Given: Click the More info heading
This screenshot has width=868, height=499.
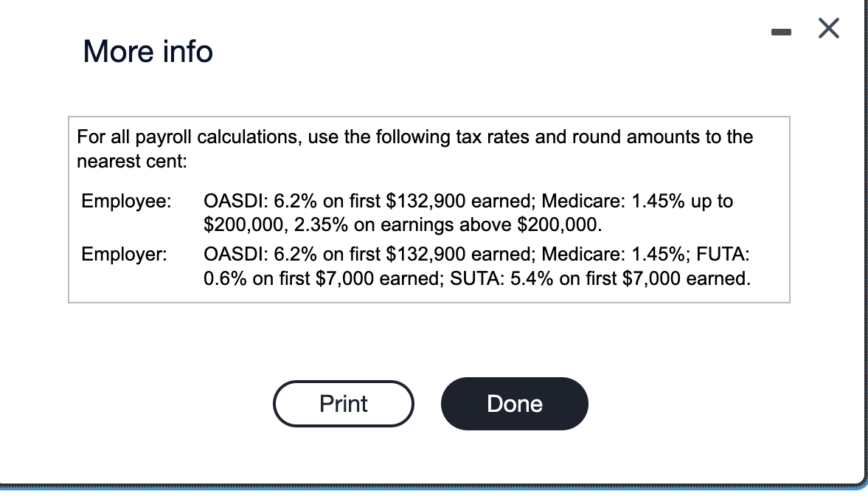Looking at the screenshot, I should click(148, 52).
